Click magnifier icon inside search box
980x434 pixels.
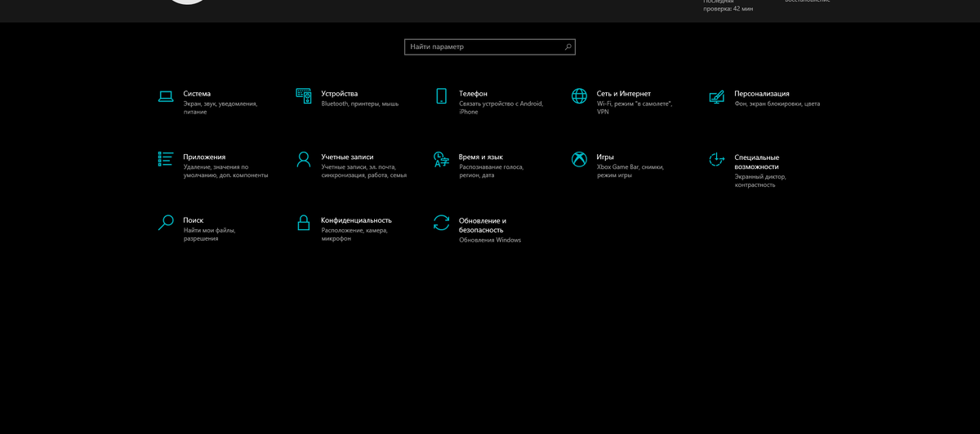(568, 47)
